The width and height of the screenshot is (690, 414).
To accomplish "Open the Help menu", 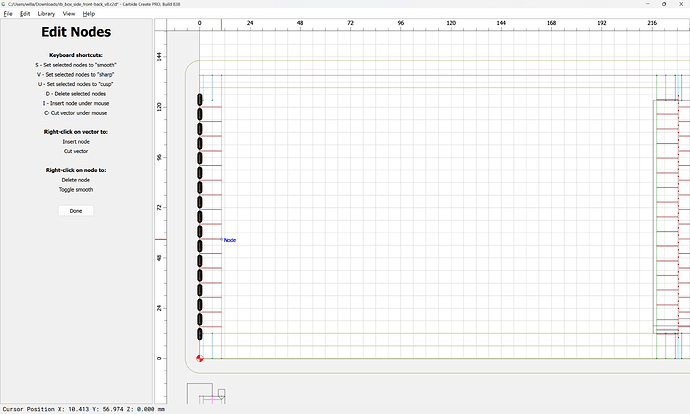I will point(89,14).
